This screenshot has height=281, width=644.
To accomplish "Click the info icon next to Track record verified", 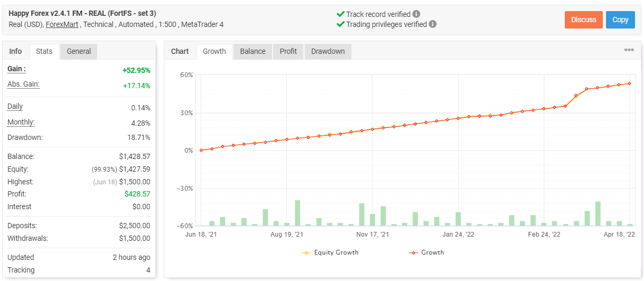I will tap(416, 14).
